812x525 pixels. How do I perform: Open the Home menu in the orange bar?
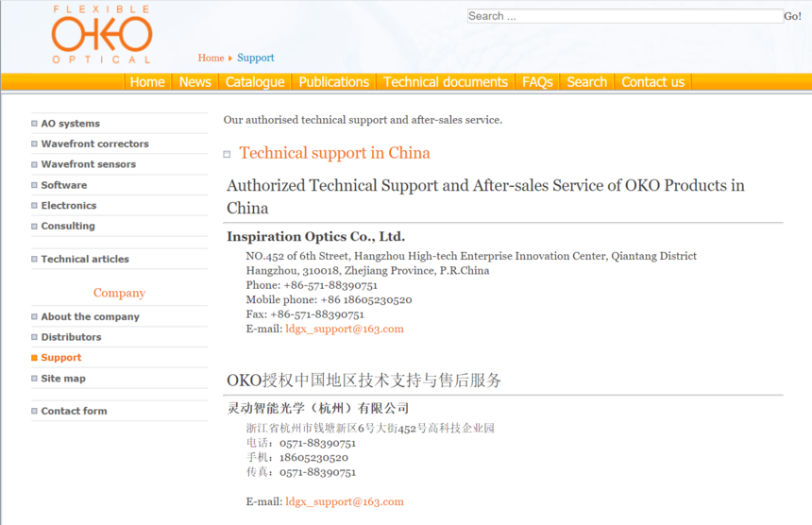click(x=147, y=82)
